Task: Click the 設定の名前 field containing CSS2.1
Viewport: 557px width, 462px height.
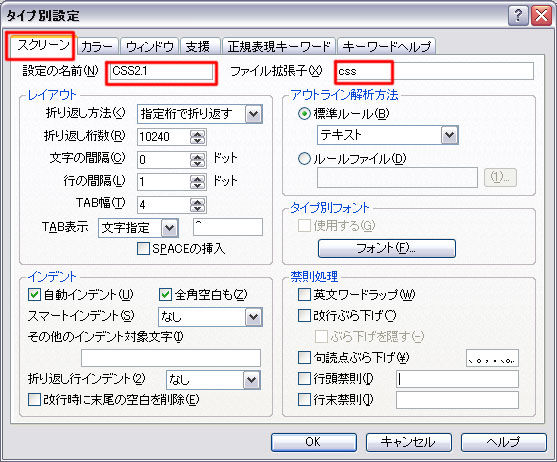Action: point(162,72)
